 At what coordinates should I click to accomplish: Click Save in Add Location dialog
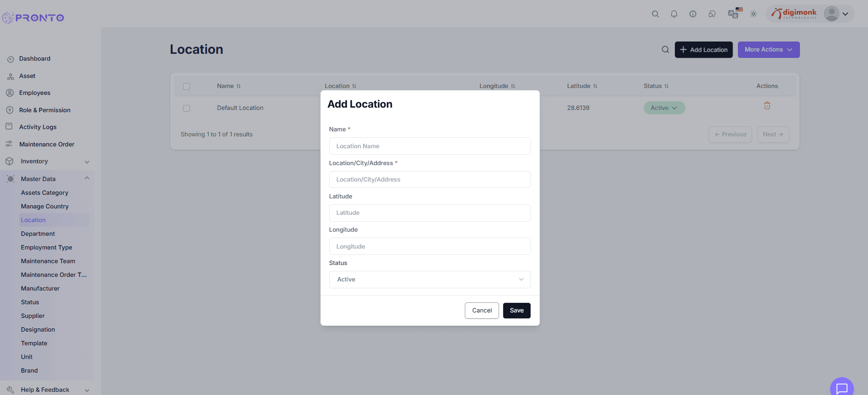516,311
